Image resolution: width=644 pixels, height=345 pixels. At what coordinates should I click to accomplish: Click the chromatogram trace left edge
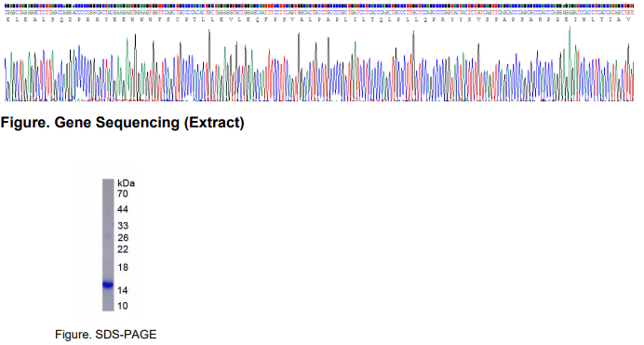pyautogui.click(x=6, y=79)
